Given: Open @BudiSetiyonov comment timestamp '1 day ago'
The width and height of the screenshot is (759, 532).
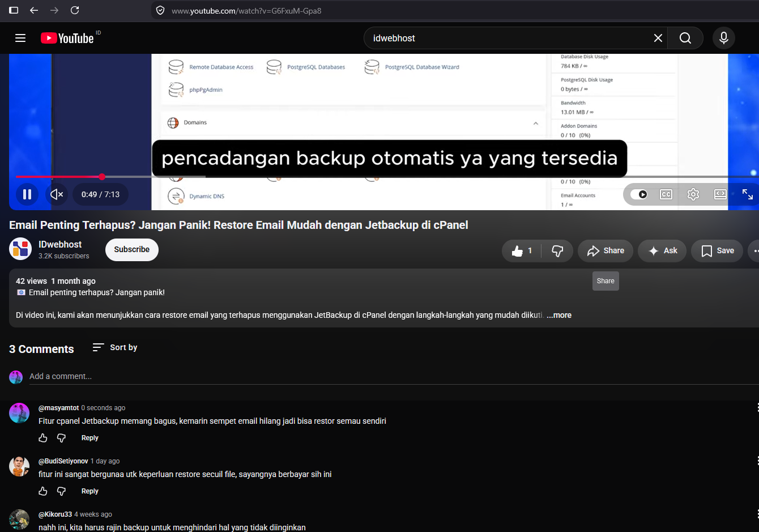Looking at the screenshot, I should [x=105, y=461].
